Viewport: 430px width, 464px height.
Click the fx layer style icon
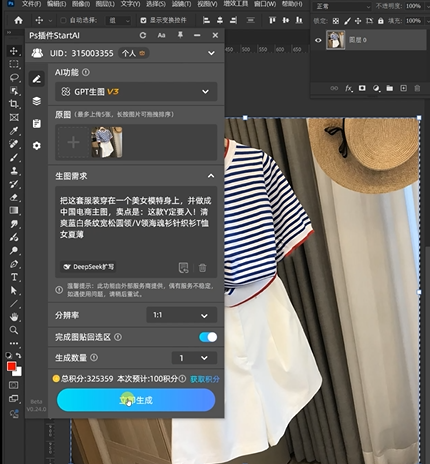(x=348, y=88)
